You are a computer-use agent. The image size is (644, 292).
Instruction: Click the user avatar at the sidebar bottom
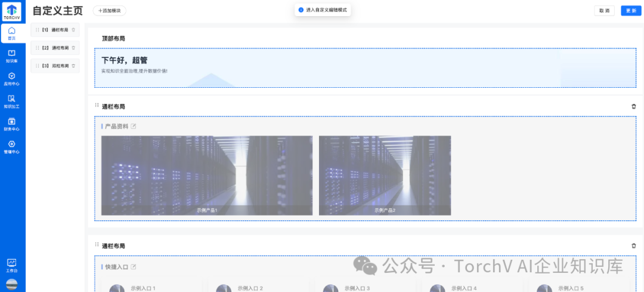[x=12, y=285]
